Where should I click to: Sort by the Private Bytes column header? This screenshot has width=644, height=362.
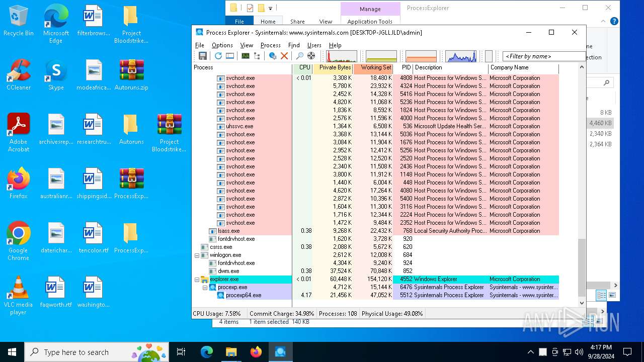tap(333, 67)
